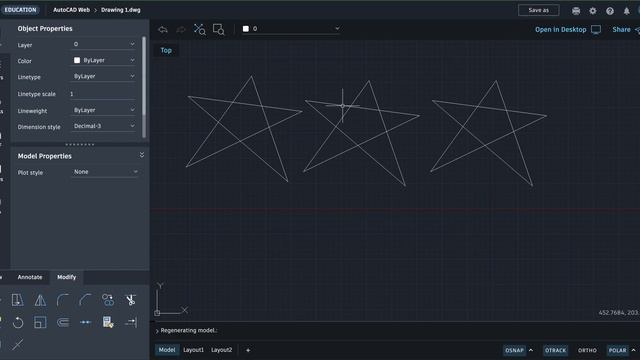Select the Rotate tool
The width and height of the screenshot is (640, 360).
(18, 322)
